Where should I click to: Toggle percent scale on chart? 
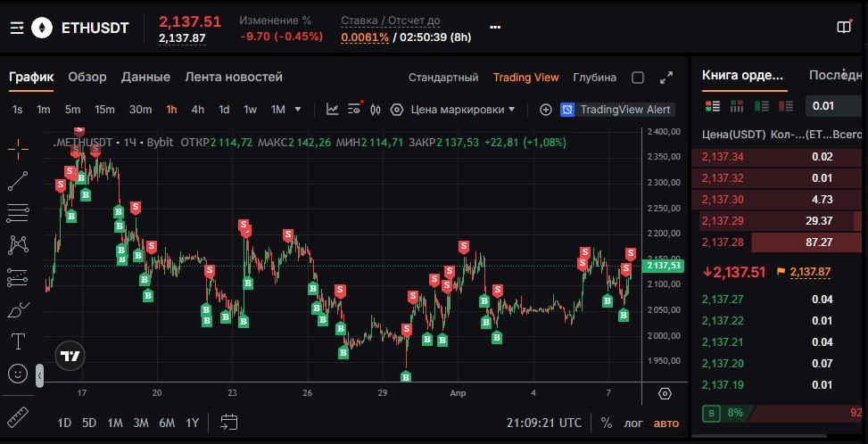coord(607,423)
